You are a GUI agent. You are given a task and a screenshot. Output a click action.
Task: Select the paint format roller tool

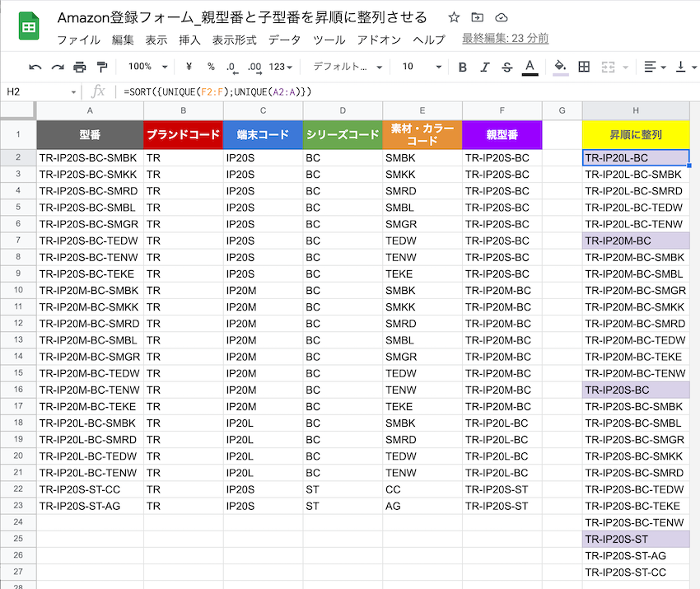click(x=101, y=67)
